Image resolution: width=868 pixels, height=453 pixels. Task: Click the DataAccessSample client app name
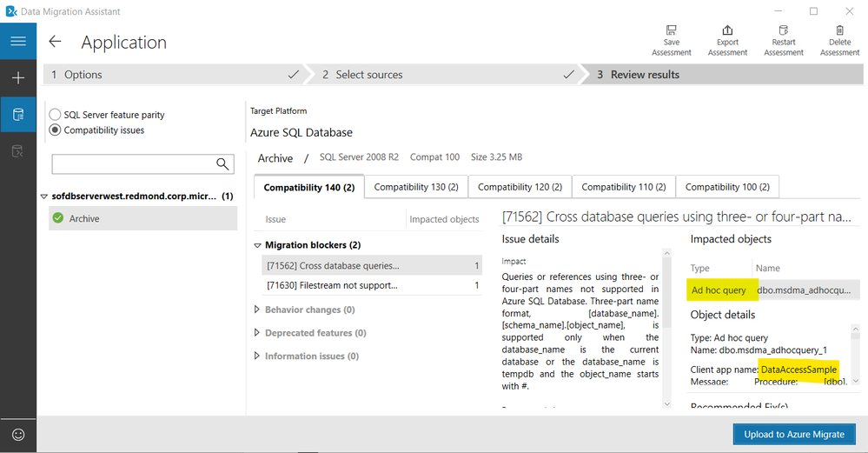click(x=798, y=370)
